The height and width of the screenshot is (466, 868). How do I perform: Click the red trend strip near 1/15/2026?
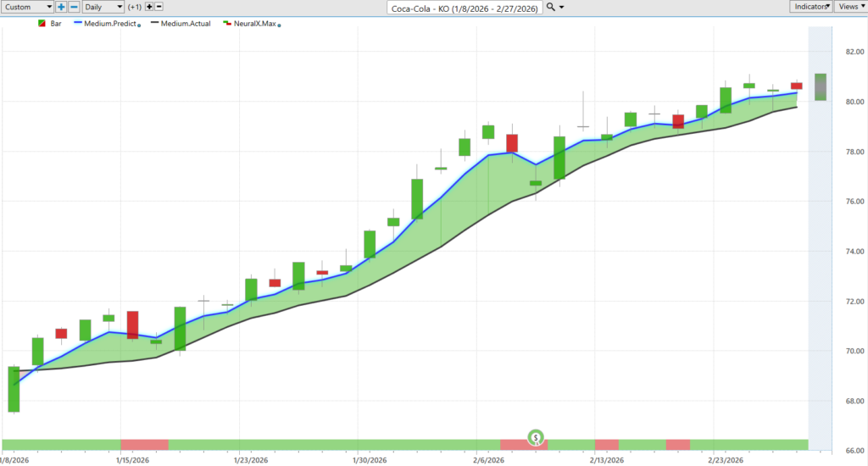pyautogui.click(x=144, y=445)
